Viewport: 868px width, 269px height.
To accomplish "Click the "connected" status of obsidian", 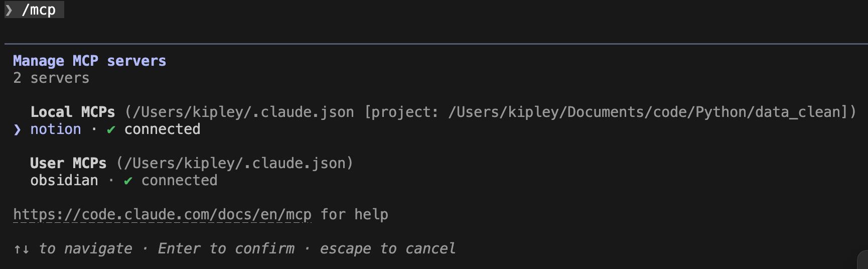I will tap(179, 181).
